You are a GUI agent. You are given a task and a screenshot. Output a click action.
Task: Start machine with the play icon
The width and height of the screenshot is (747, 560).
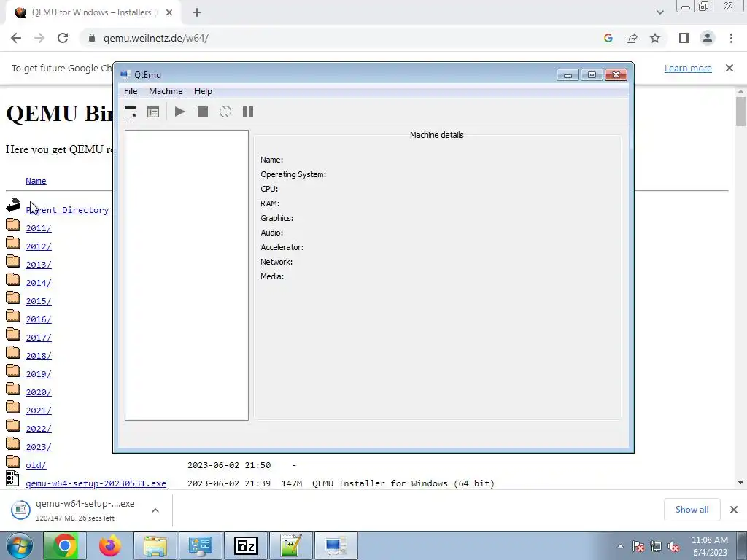(179, 112)
